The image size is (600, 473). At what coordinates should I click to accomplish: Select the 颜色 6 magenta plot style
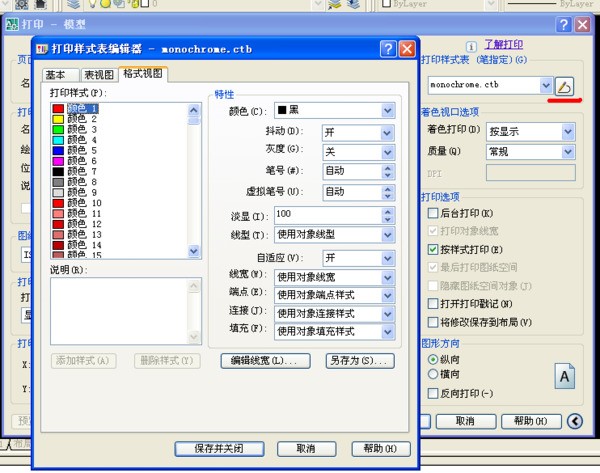coord(75,161)
